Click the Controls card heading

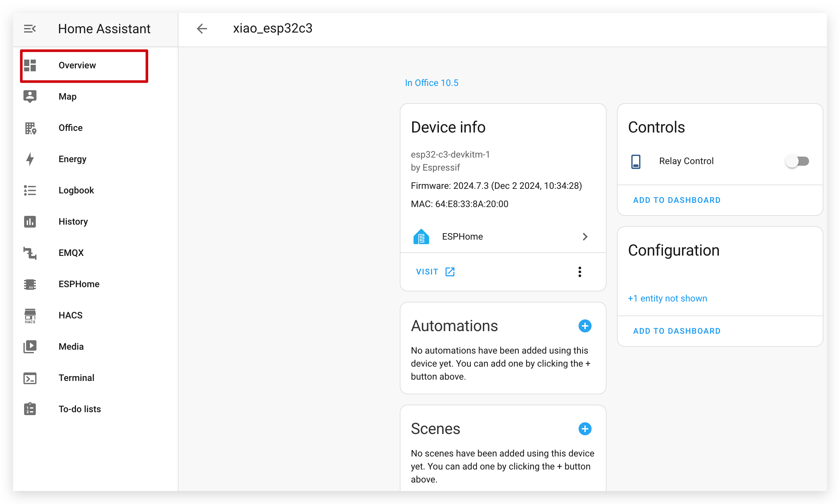click(656, 127)
